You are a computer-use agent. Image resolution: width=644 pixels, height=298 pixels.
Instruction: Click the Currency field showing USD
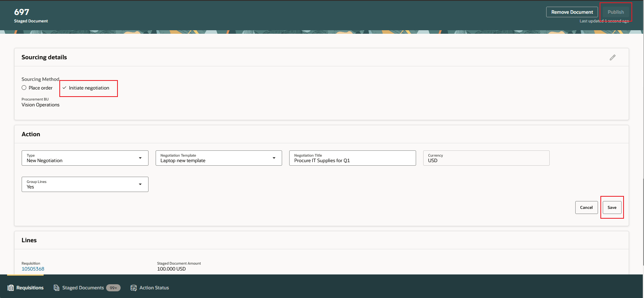click(x=486, y=158)
